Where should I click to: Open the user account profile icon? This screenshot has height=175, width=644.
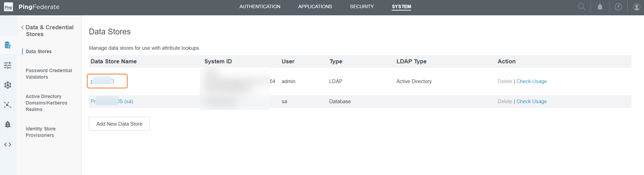637,7
